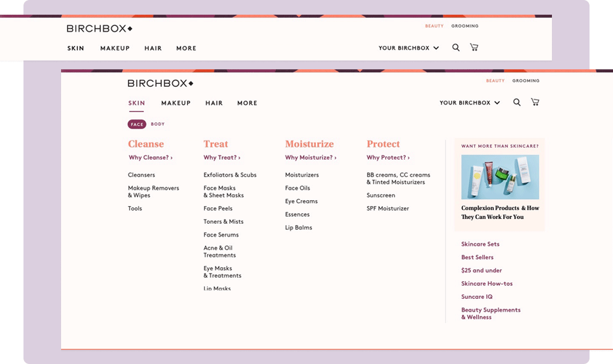Go to Skincare How-tos
613x364 pixels.
[487, 284]
